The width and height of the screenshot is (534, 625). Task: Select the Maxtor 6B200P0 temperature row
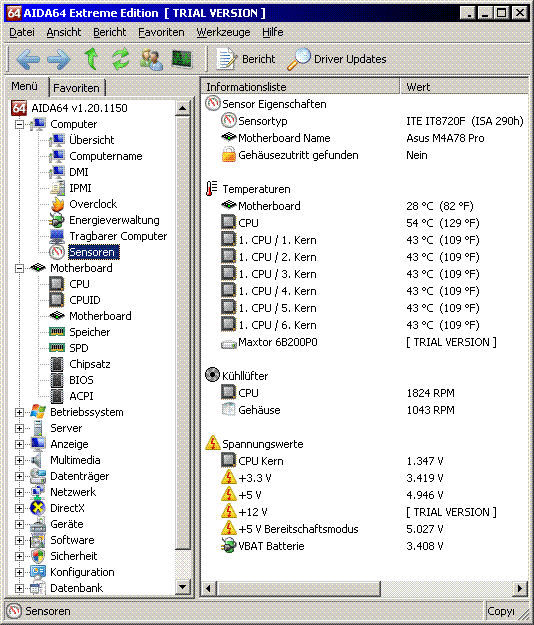pos(366,342)
